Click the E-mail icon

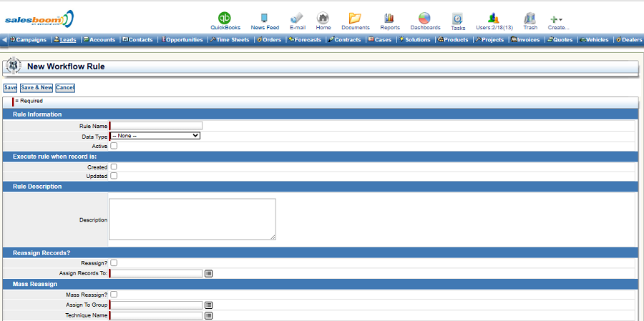297,18
